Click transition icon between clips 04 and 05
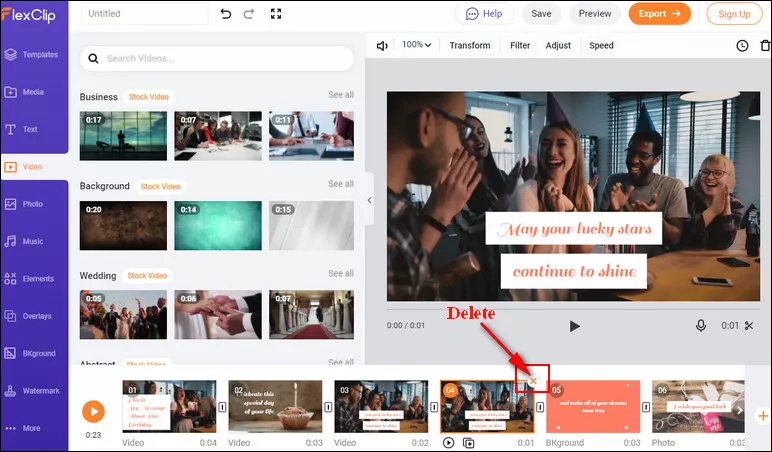The width and height of the screenshot is (772, 452). click(540, 407)
